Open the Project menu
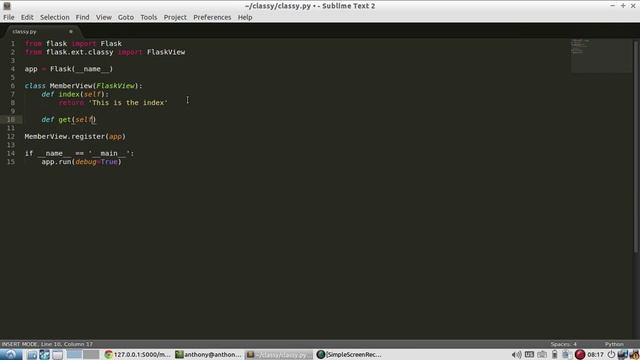 point(175,17)
